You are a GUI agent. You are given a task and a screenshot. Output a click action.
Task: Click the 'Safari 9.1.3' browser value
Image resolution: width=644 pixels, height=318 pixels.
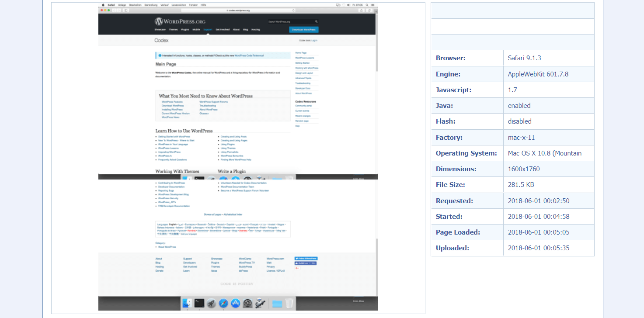pos(525,58)
